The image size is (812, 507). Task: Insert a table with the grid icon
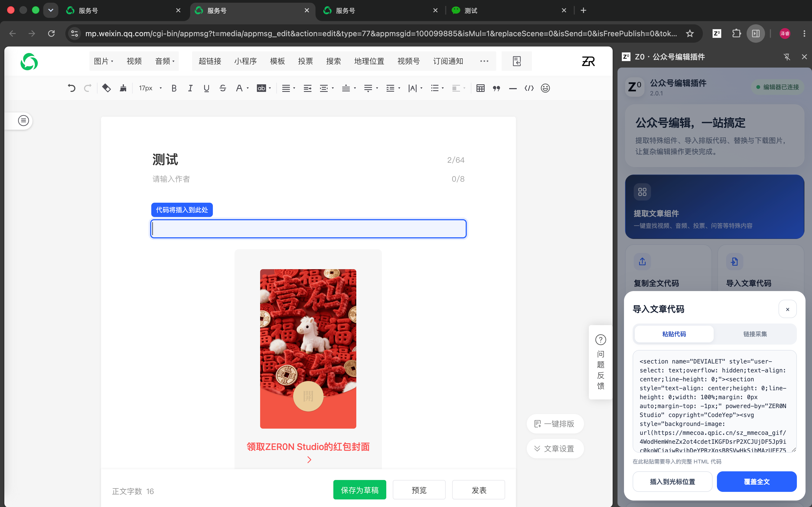[x=480, y=88]
